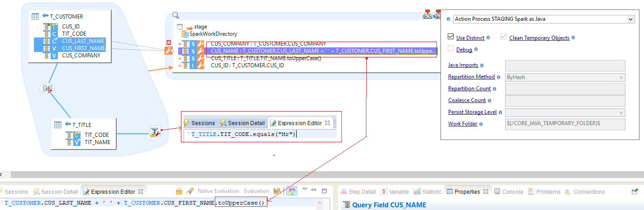Image resolution: width=644 pixels, height=210 pixels.
Task: Click the Java Imports link
Action: coord(463,65)
